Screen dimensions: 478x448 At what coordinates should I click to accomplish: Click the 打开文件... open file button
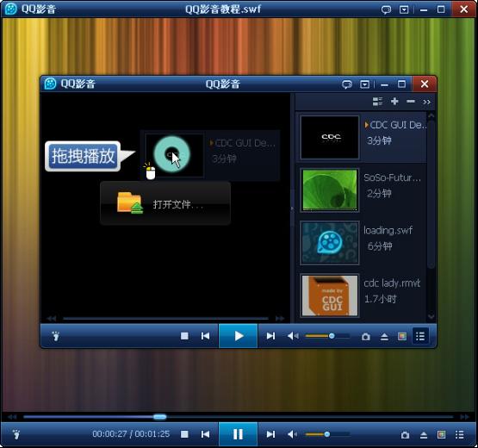click(165, 203)
